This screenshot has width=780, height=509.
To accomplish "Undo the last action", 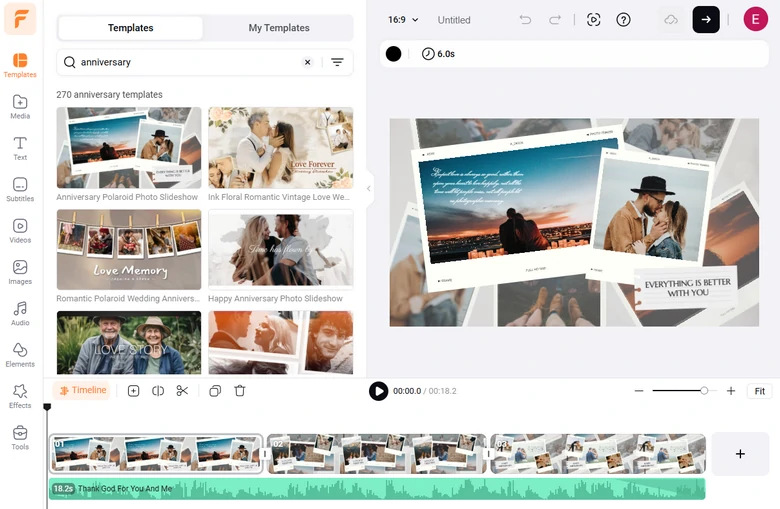I will 525,20.
